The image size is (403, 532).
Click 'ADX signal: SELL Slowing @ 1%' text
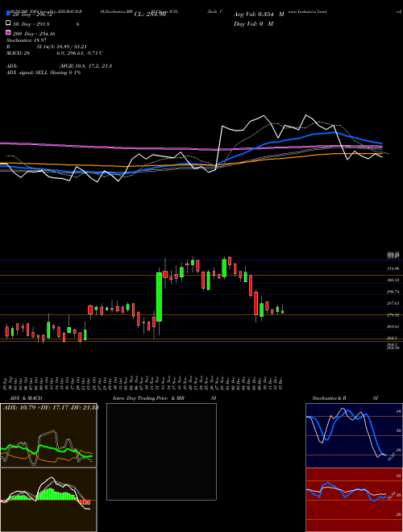click(44, 73)
